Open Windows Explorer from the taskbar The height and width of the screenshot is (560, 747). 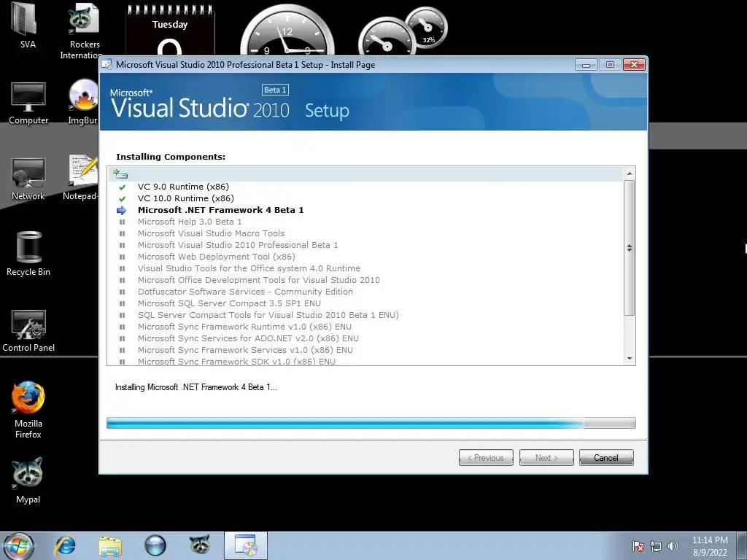tap(110, 545)
